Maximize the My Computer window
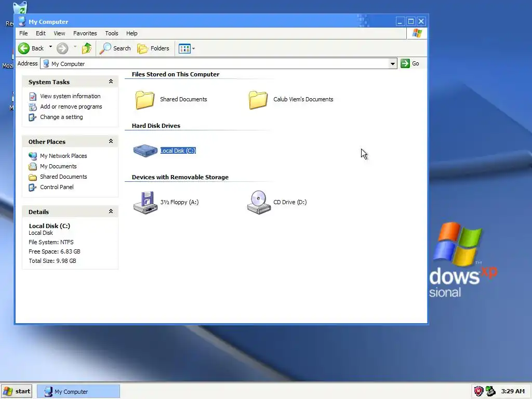The image size is (532, 399). [x=410, y=21]
